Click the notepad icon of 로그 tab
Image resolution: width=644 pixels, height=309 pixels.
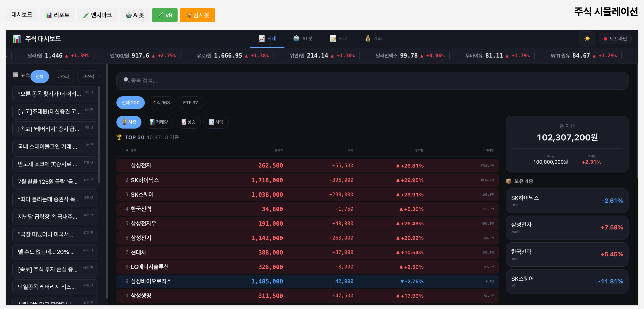coord(333,38)
